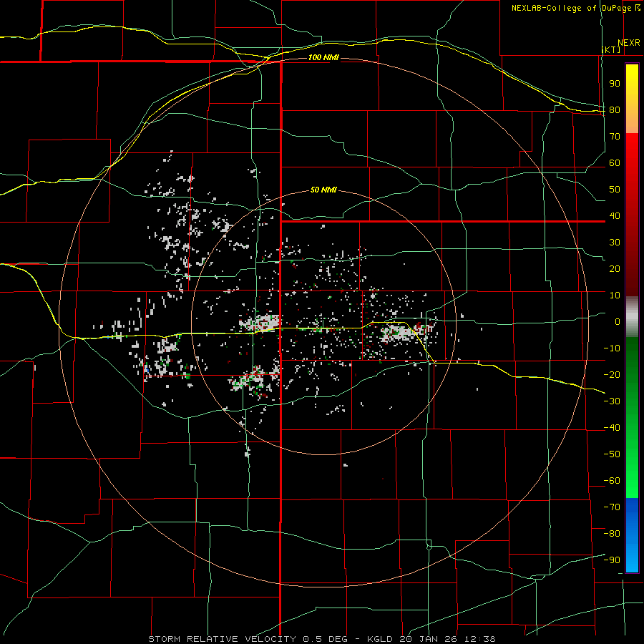Click the KT units label on legend
The width and height of the screenshot is (644, 644).
click(611, 49)
